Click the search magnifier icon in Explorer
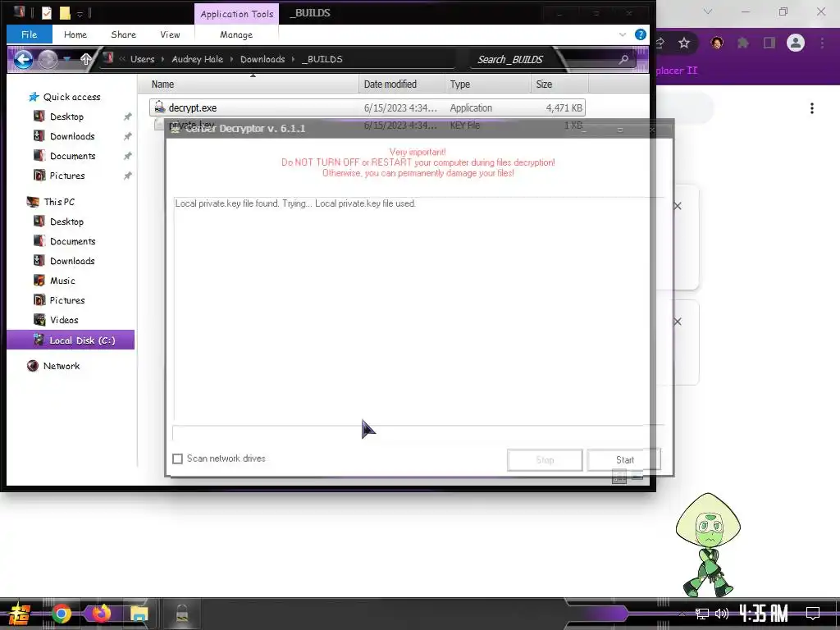Viewport: 840px width, 630px height. tap(623, 59)
